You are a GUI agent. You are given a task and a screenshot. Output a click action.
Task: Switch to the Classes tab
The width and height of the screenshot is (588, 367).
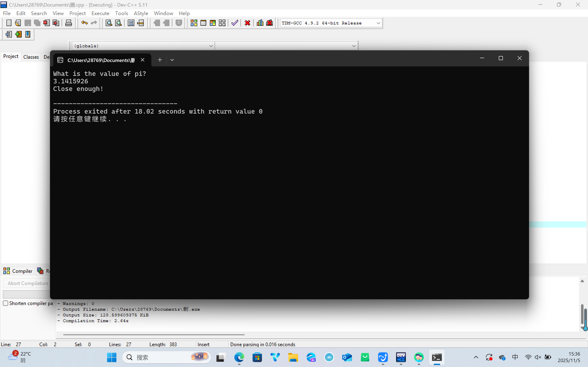point(31,57)
